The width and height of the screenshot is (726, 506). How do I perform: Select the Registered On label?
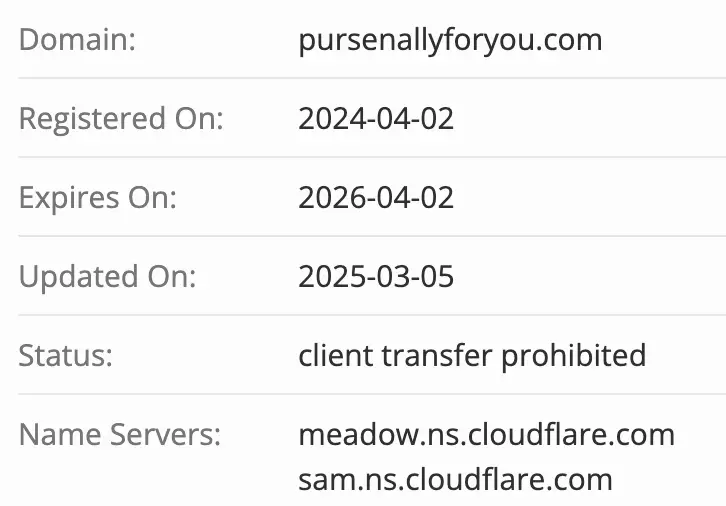[121, 119]
